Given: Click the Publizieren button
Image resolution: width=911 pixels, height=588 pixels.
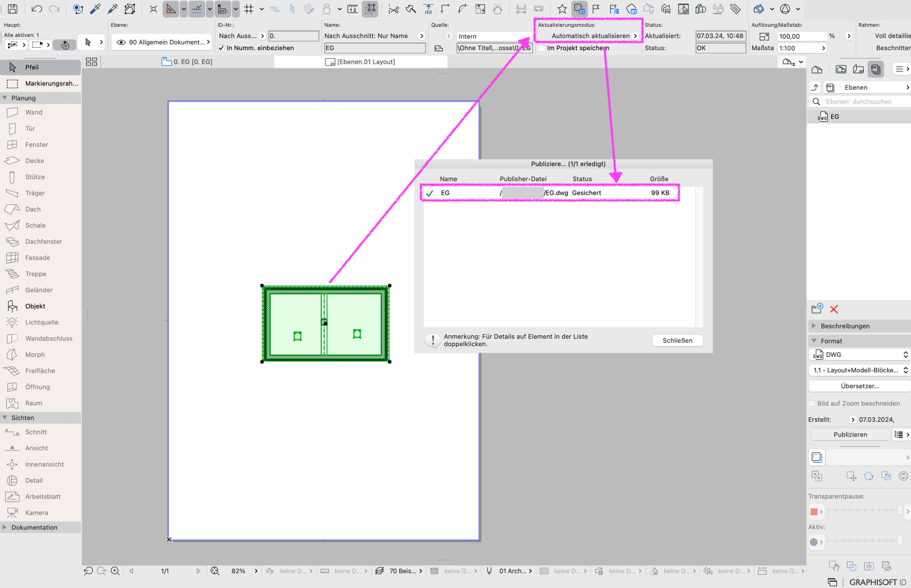Looking at the screenshot, I should click(850, 434).
